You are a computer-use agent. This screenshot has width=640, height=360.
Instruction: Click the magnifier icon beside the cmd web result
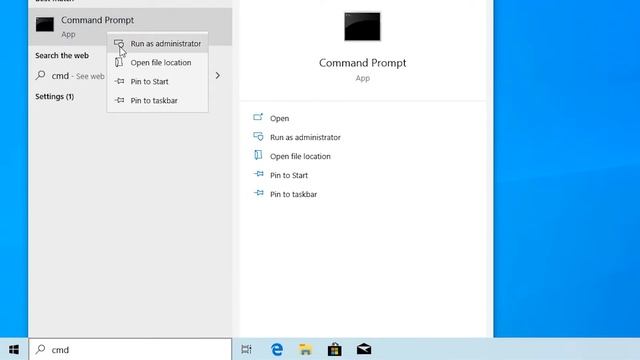[40, 75]
